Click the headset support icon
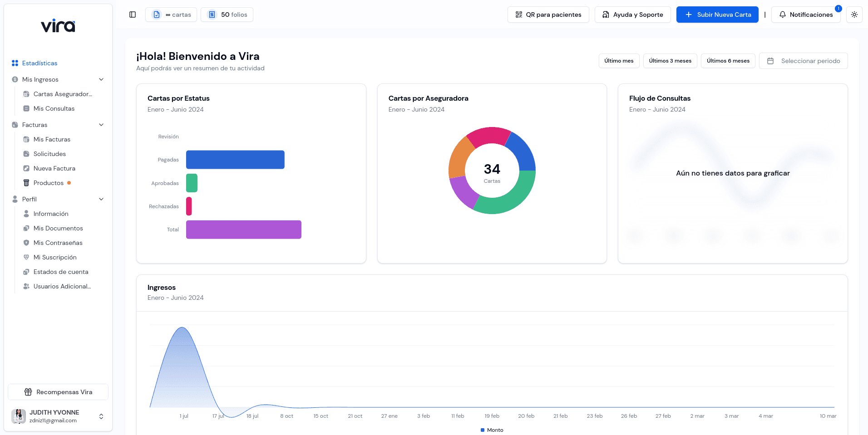The image size is (868, 435). (606, 15)
